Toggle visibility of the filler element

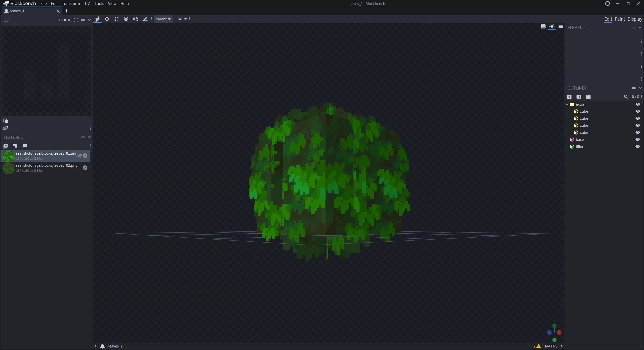click(637, 147)
